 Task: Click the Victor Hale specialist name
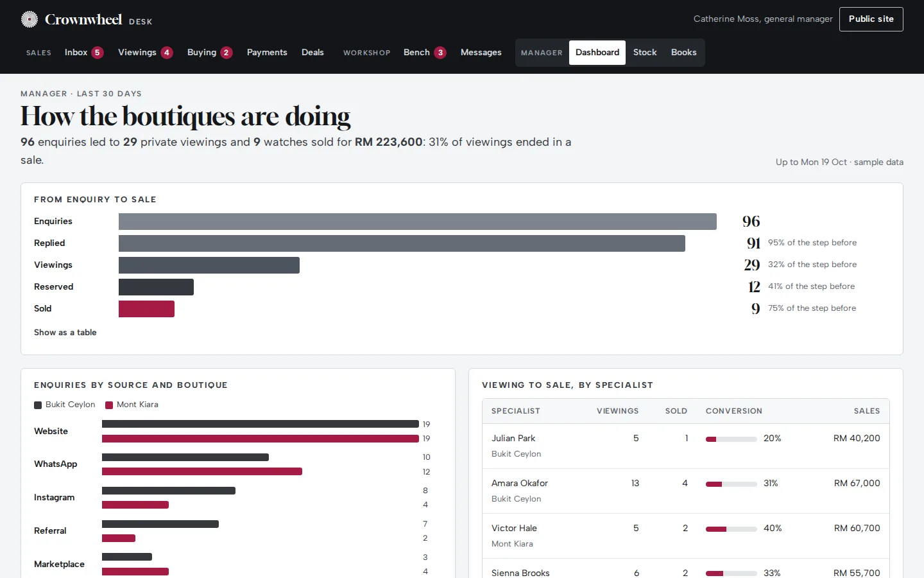point(514,528)
